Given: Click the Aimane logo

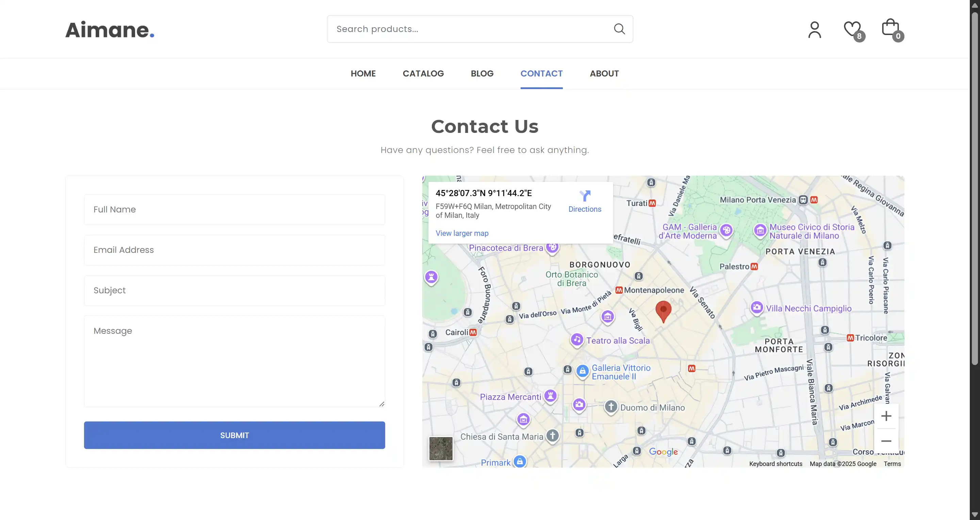Looking at the screenshot, I should pyautogui.click(x=110, y=30).
